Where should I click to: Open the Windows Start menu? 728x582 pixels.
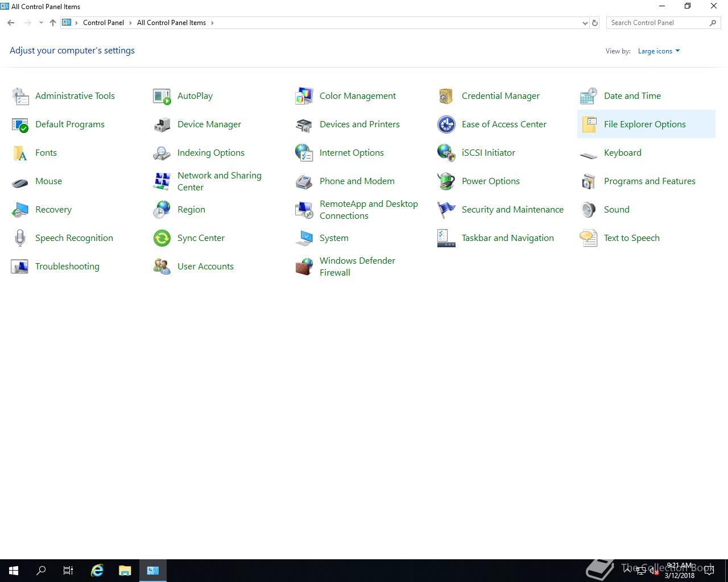(x=14, y=571)
